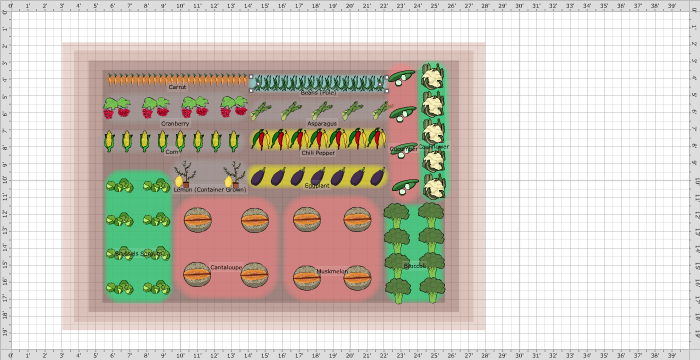This screenshot has width=700, height=360.
Task: Click the Eggplant label text
Action: tap(317, 185)
